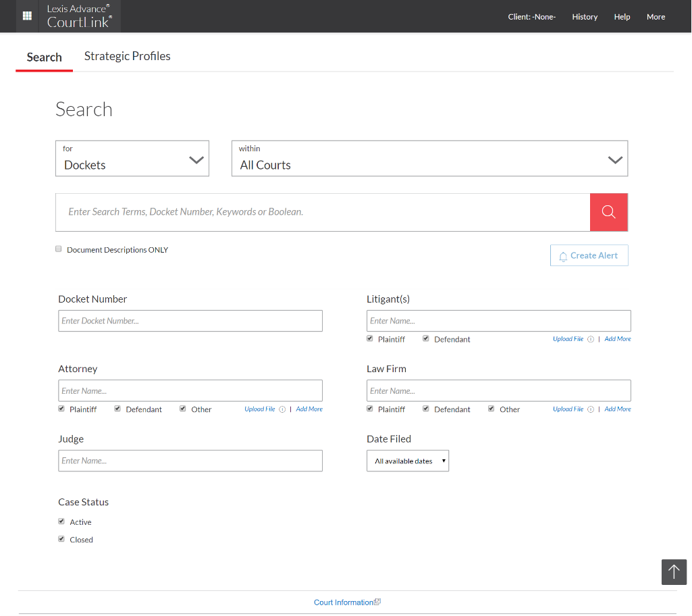The image size is (692, 616).
Task: Click Upload File link under Law Firm
Action: point(568,409)
